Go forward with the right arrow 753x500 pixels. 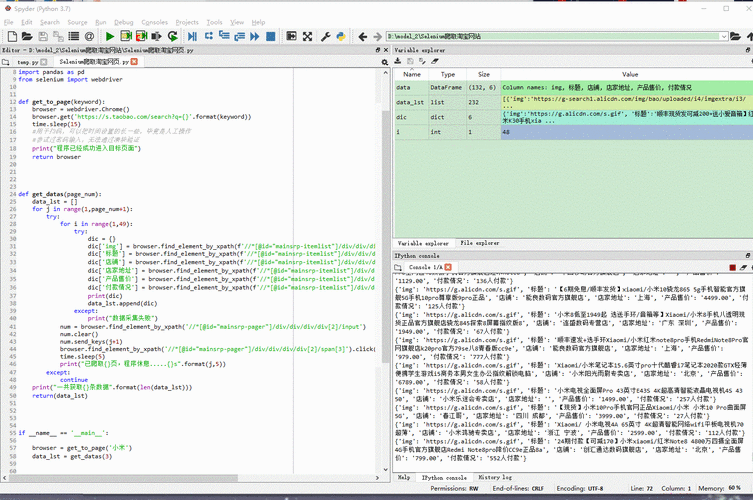tap(377, 36)
